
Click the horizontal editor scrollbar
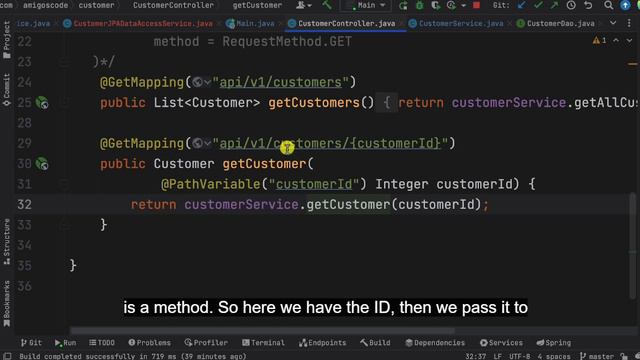262,330
